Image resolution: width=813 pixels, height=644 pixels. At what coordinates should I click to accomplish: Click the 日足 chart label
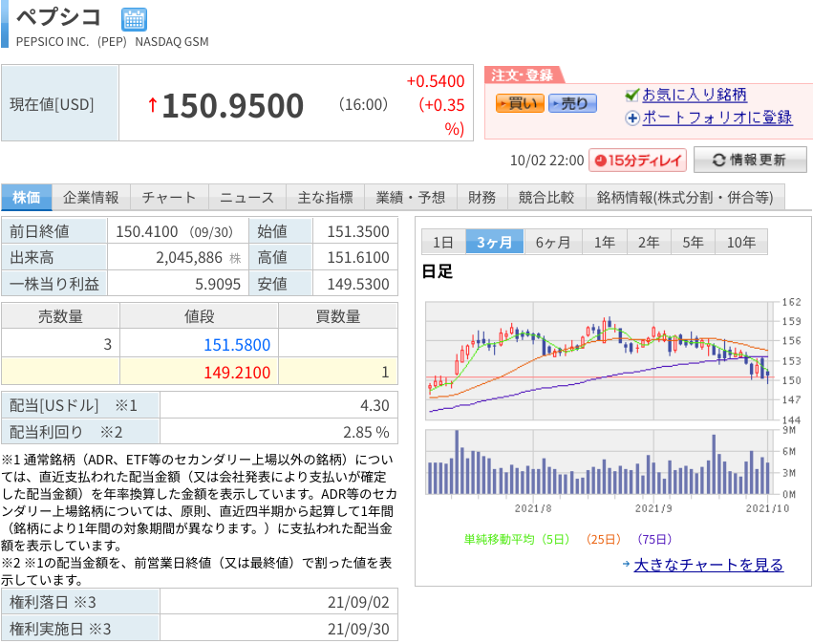point(438,271)
